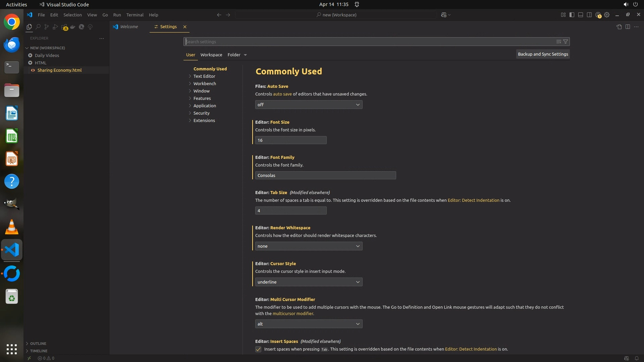The image size is (644, 362).
Task: Click the Font Family input field
Action: 325,175
